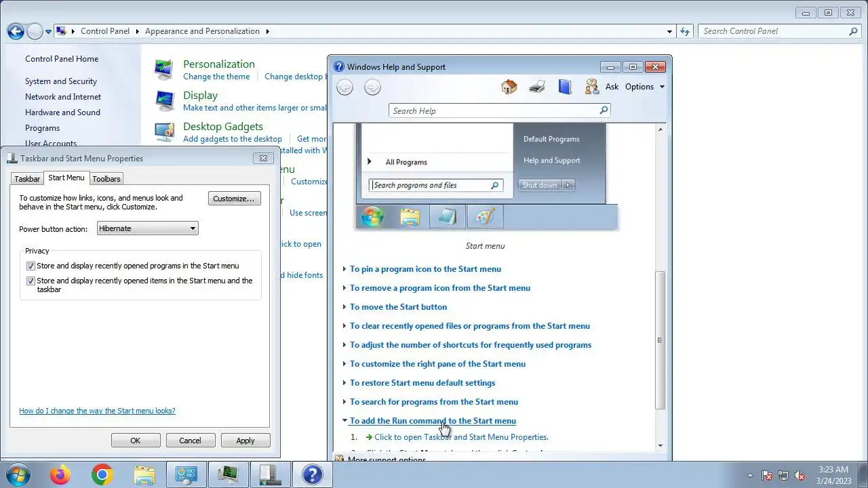Click the tray volume icon
Screen dimensions: 868x488
coord(800,475)
